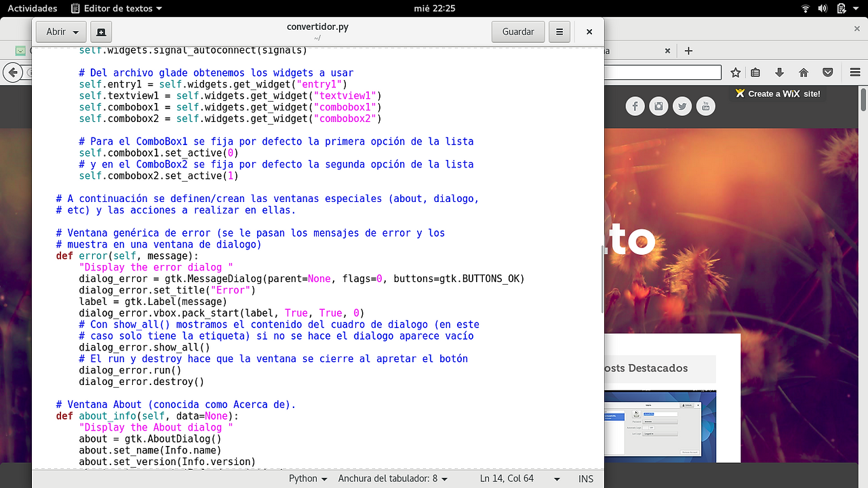Open the Editor de textos app menu

point(116,8)
